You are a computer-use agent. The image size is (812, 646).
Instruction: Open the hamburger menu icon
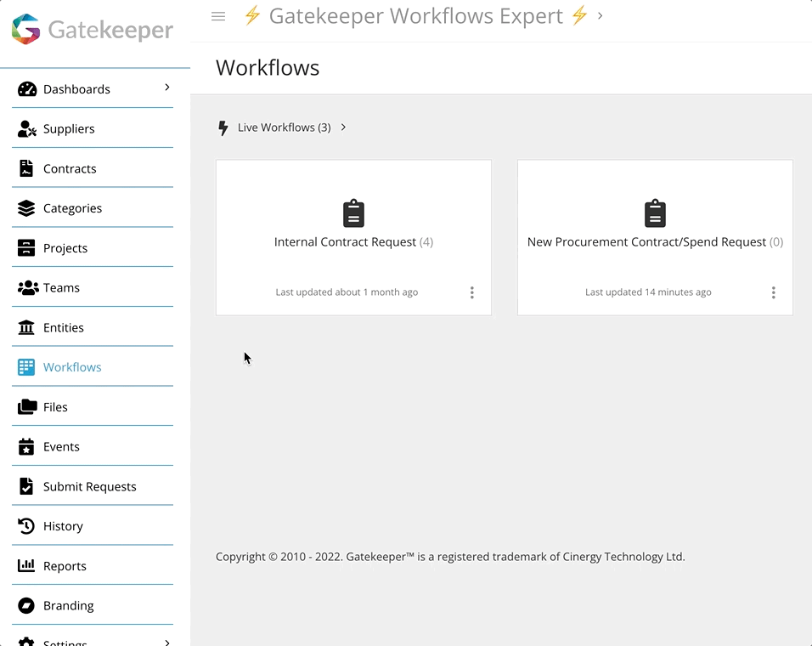pos(218,17)
